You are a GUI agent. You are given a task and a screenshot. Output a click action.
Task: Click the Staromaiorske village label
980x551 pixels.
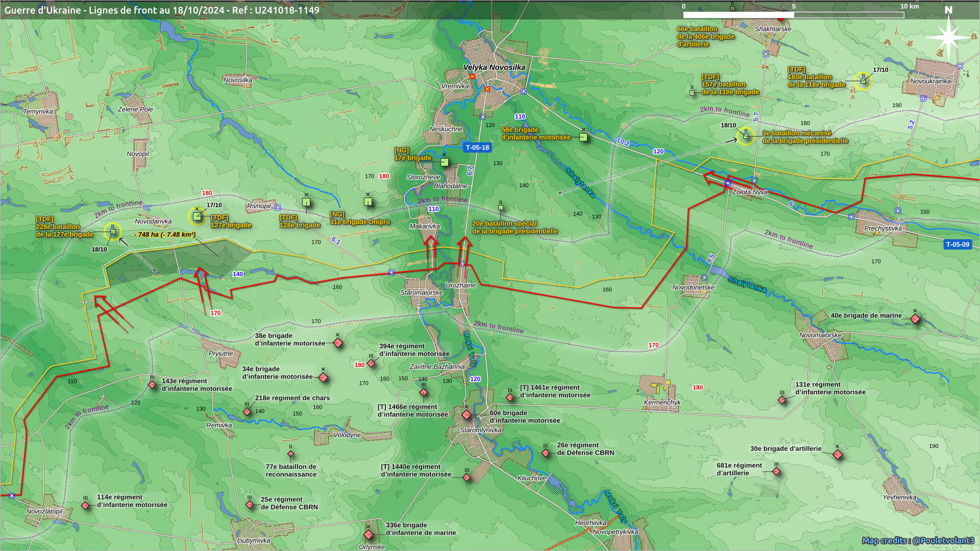click(x=421, y=293)
